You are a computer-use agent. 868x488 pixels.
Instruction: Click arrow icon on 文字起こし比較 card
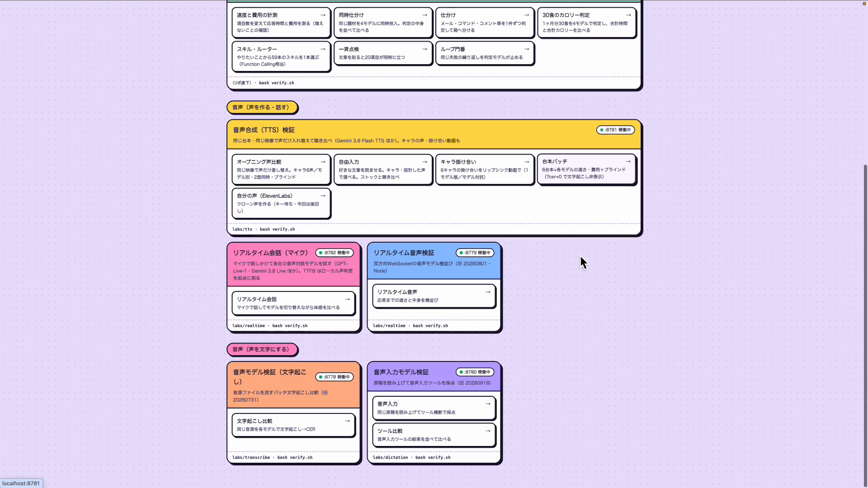click(x=347, y=421)
